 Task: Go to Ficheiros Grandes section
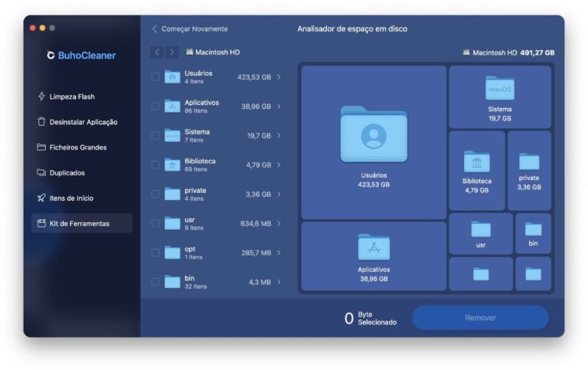77,147
